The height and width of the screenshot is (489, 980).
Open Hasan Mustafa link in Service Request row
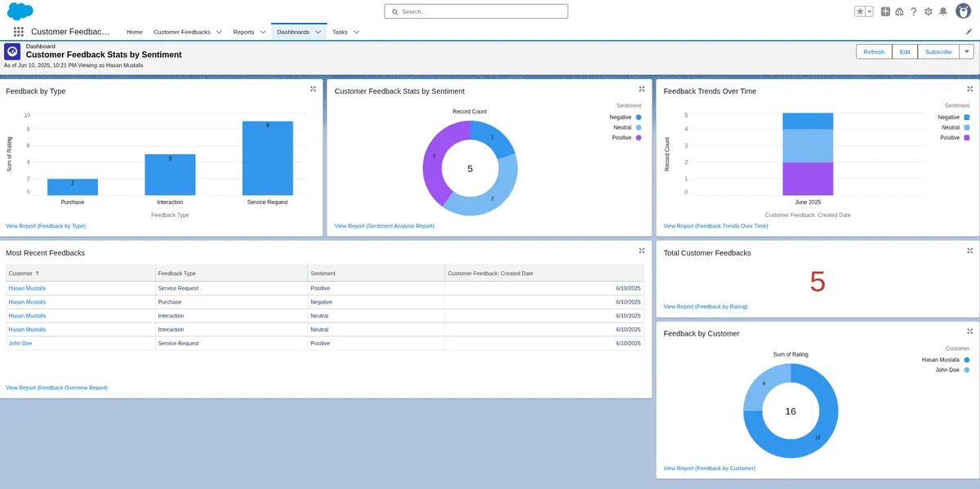27,287
